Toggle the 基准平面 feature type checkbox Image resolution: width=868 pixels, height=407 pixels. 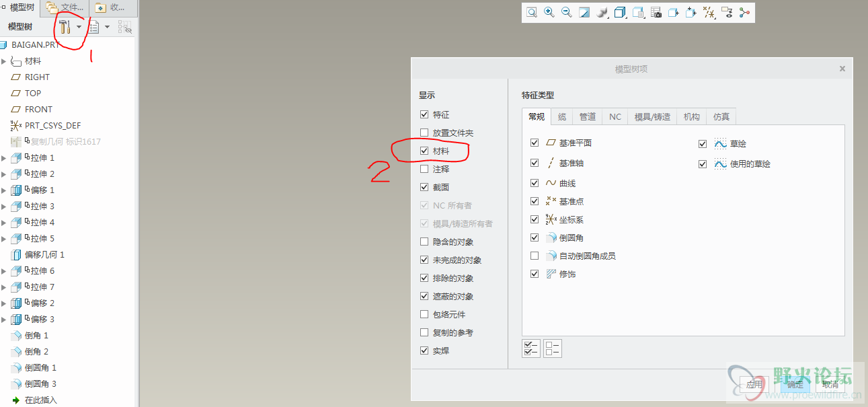(x=535, y=143)
